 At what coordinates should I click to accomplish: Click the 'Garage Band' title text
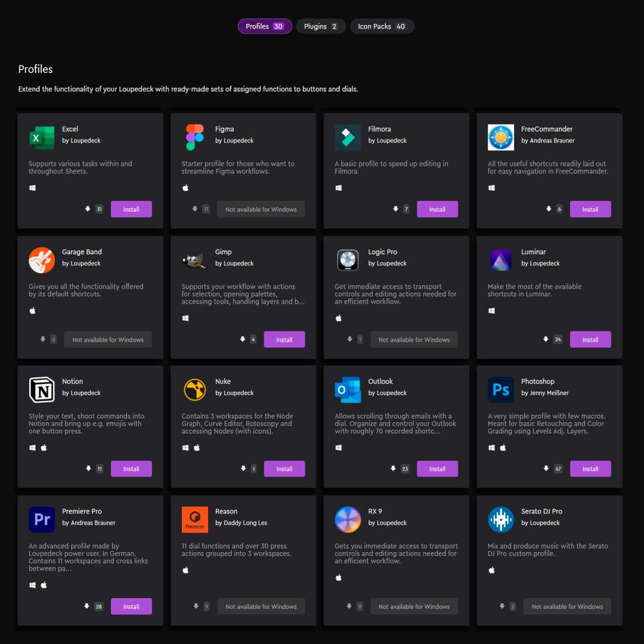point(82,252)
